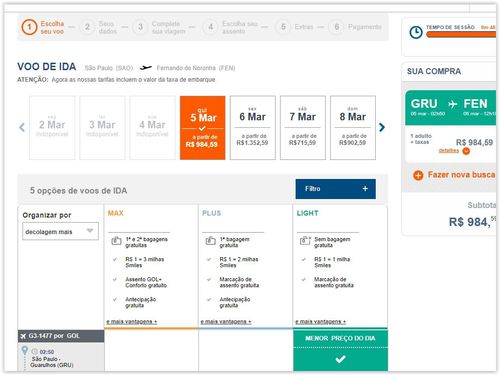500x375 pixels.
Task: Expand the Filtro panel
Action: coord(335,189)
